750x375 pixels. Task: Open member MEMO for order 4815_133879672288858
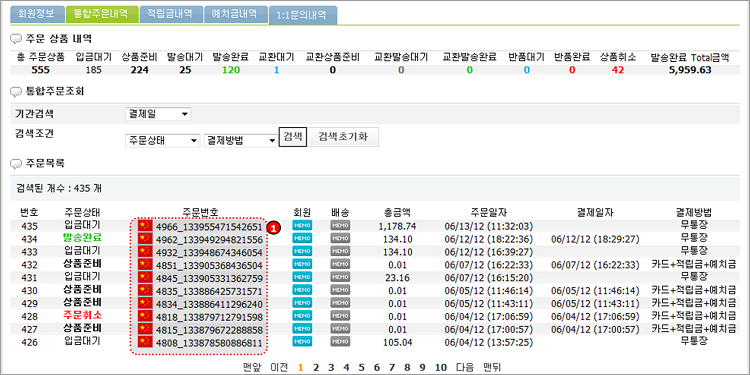[x=302, y=329]
